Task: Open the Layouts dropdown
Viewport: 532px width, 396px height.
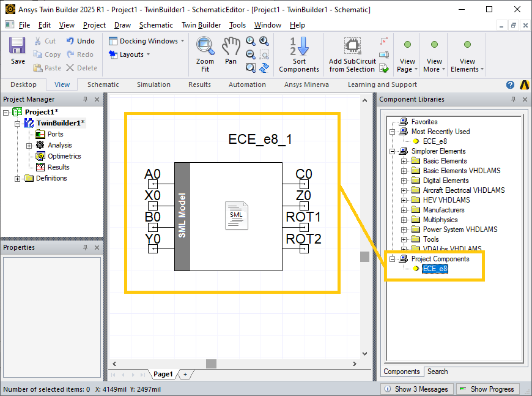Action: (x=129, y=54)
